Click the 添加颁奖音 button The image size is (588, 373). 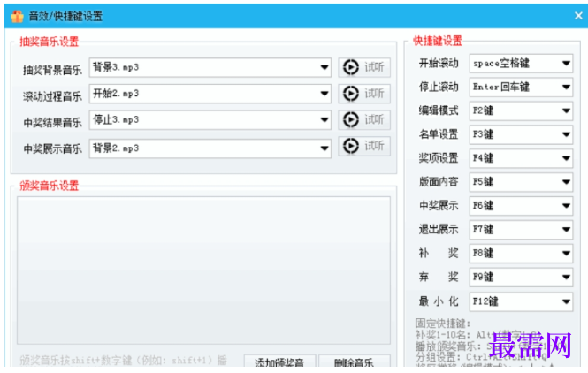[x=279, y=362]
